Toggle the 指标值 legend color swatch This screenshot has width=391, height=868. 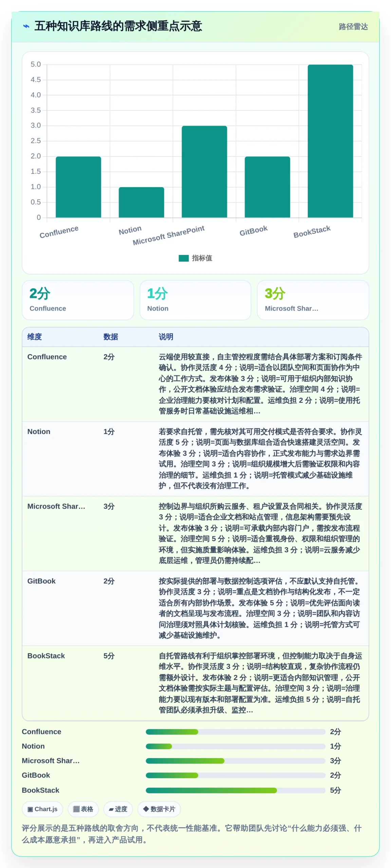tap(184, 258)
